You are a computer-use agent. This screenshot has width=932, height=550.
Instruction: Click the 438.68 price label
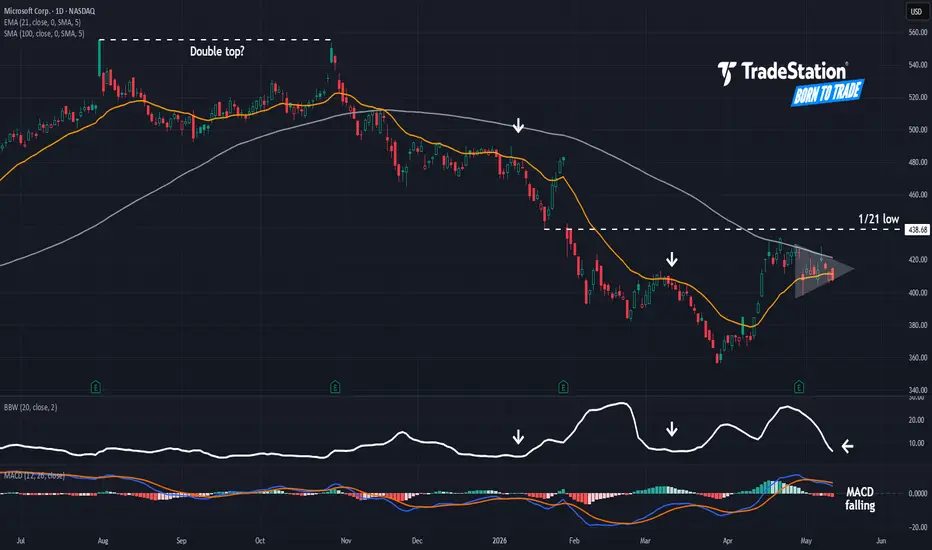coord(918,230)
